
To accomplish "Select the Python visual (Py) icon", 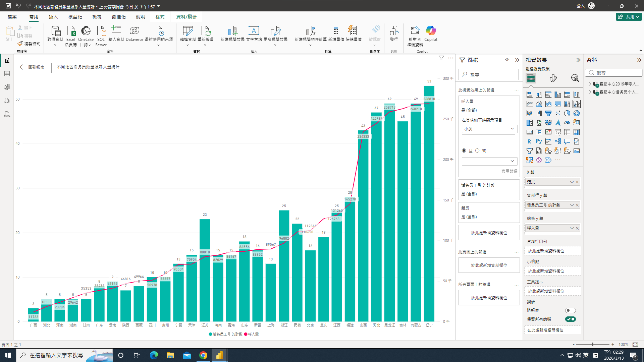I will (539, 141).
